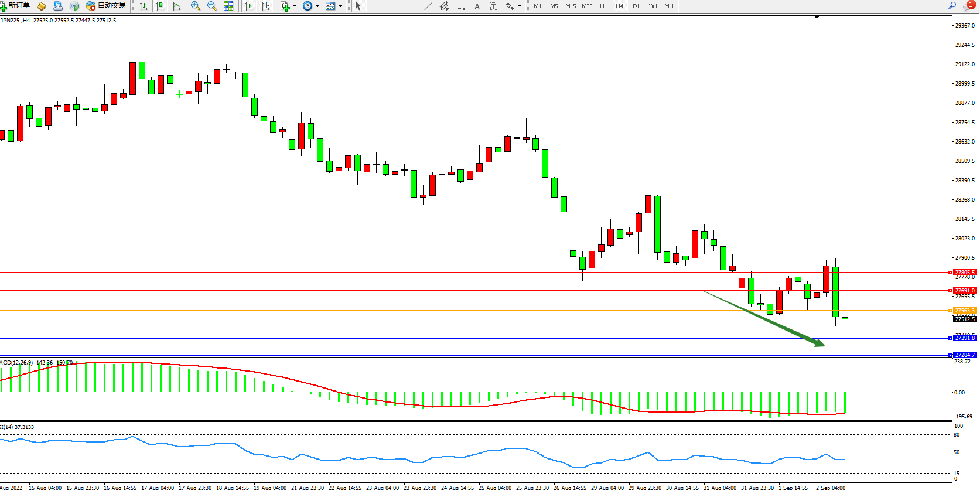The width and height of the screenshot is (980, 490).
Task: Toggle bar chart display mode
Action: tap(144, 6)
